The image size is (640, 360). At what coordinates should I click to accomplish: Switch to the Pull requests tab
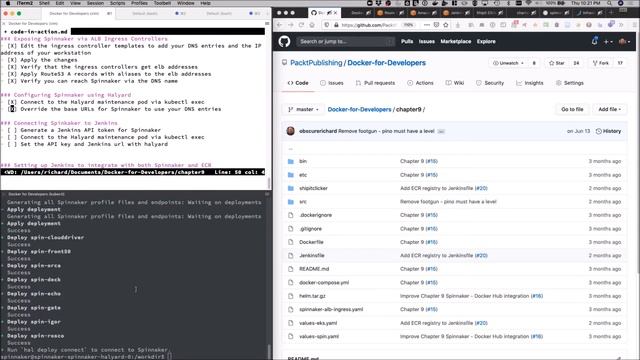375,83
